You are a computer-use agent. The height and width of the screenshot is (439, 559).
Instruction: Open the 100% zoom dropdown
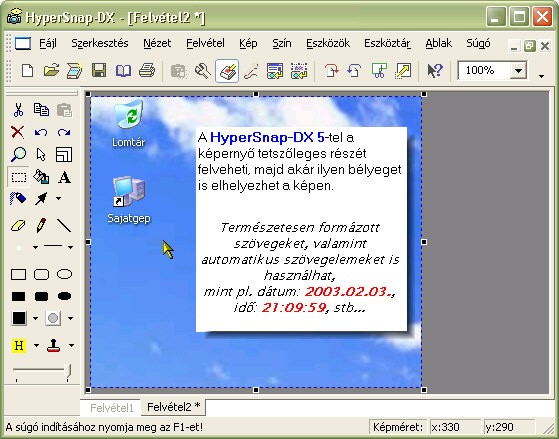tap(518, 71)
